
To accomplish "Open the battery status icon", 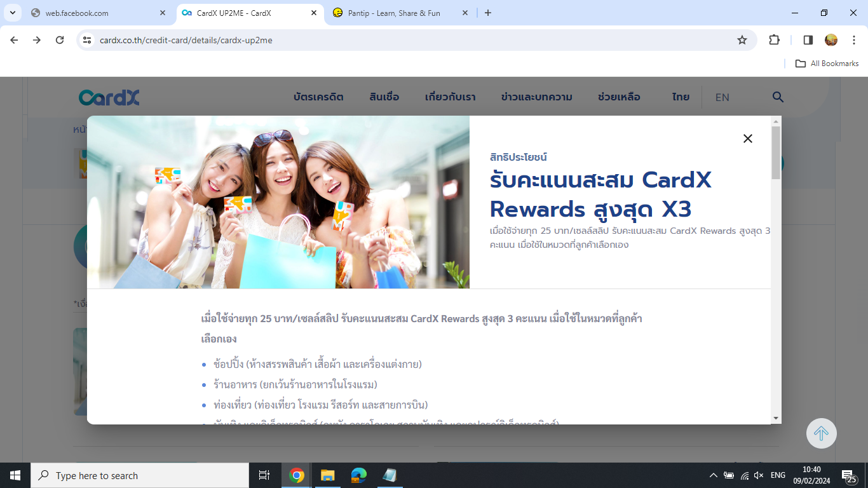I will tap(729, 475).
